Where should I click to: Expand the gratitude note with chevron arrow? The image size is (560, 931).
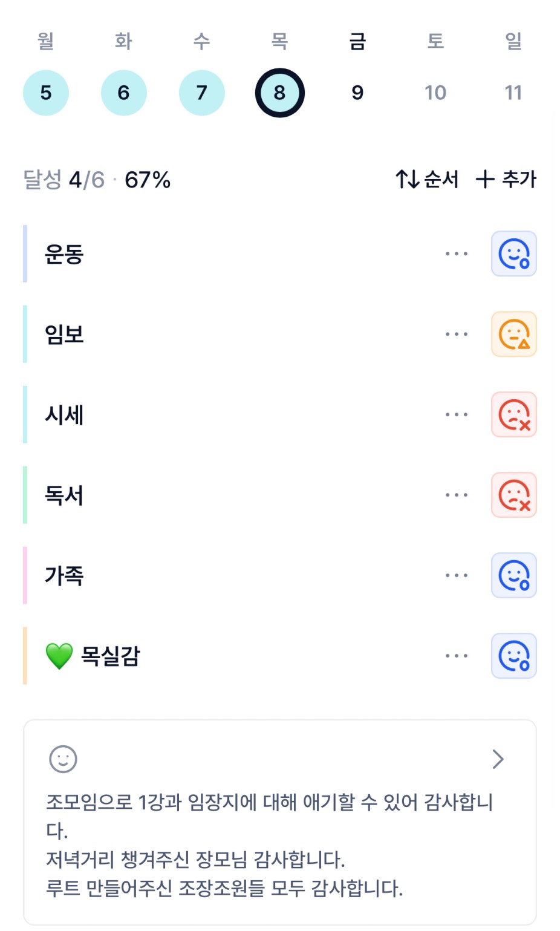(498, 759)
